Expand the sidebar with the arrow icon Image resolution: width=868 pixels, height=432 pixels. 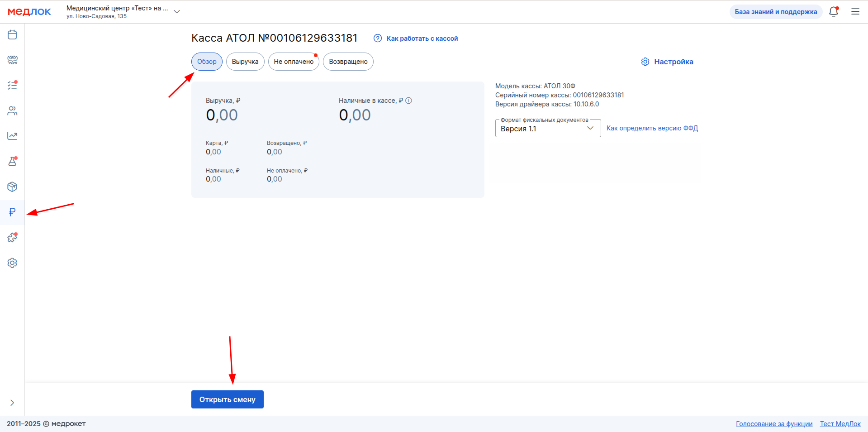click(x=12, y=403)
